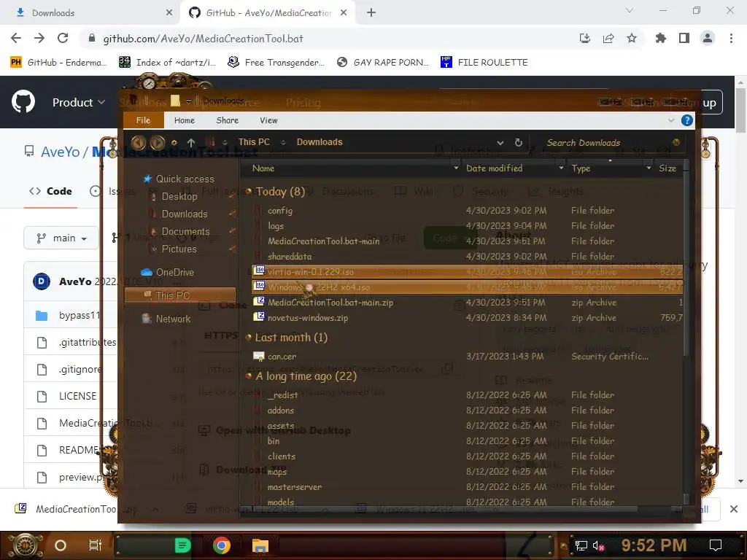Open the Type column filter dropdown

coord(649,168)
